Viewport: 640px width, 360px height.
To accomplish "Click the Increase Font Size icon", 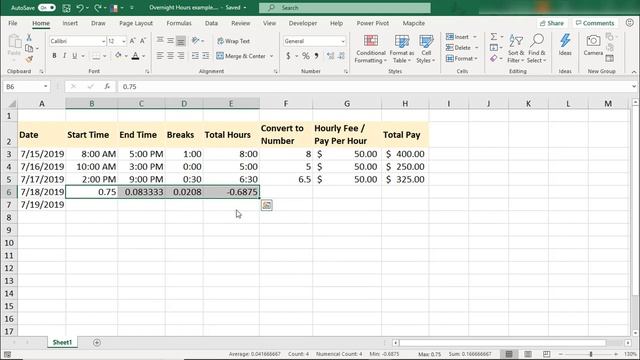I will (133, 41).
